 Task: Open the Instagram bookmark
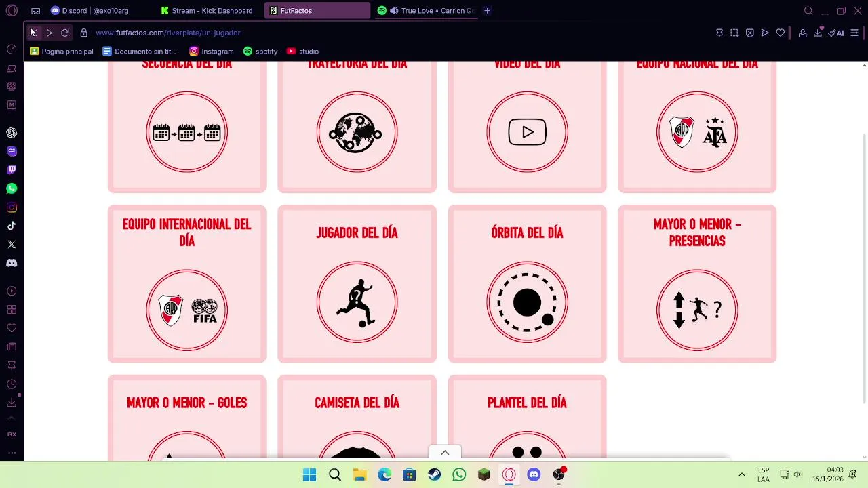212,52
